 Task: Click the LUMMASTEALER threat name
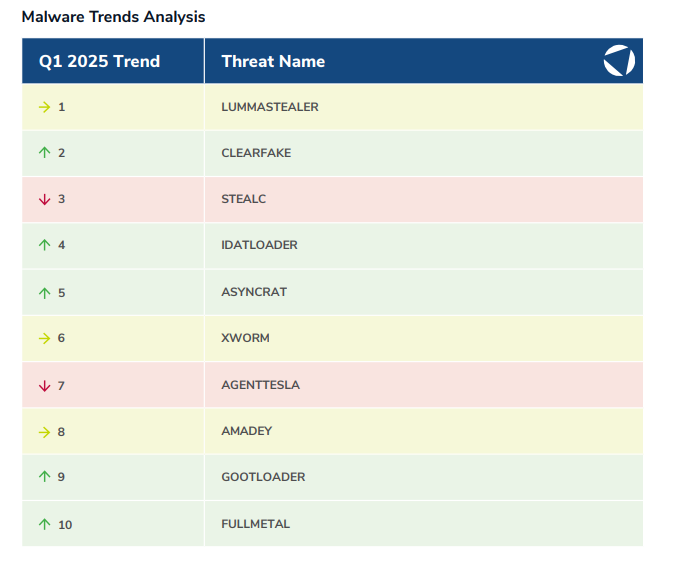[269, 107]
